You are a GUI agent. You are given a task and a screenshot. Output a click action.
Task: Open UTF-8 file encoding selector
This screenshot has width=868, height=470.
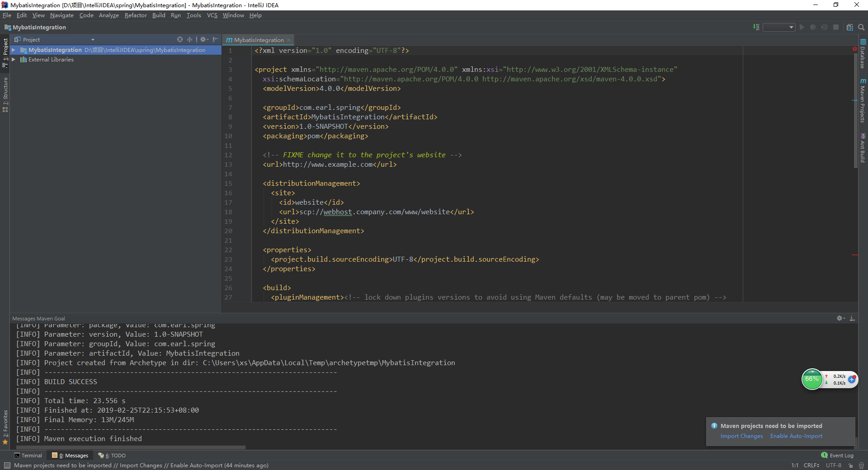pyautogui.click(x=834, y=465)
